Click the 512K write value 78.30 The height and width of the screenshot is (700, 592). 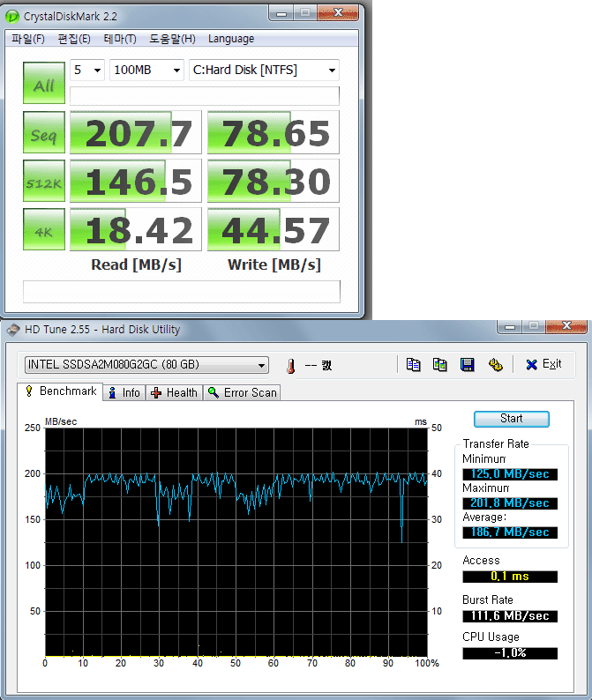[x=274, y=182]
